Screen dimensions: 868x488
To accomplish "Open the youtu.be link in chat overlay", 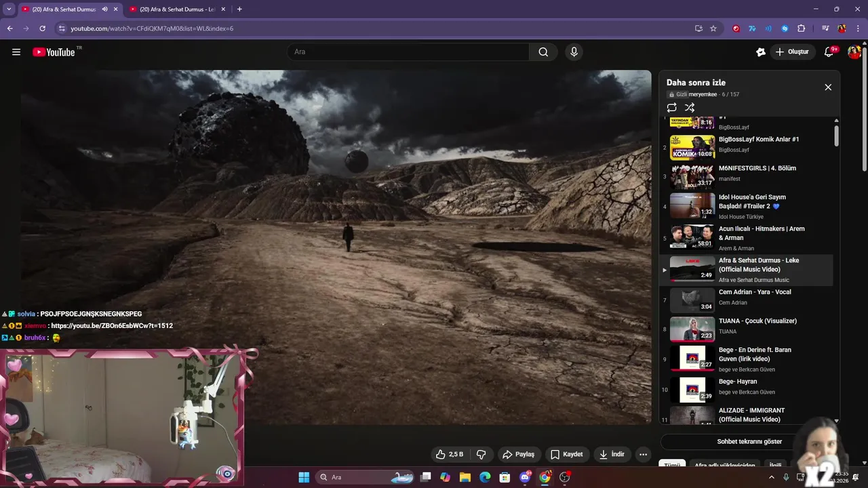I will point(112,326).
